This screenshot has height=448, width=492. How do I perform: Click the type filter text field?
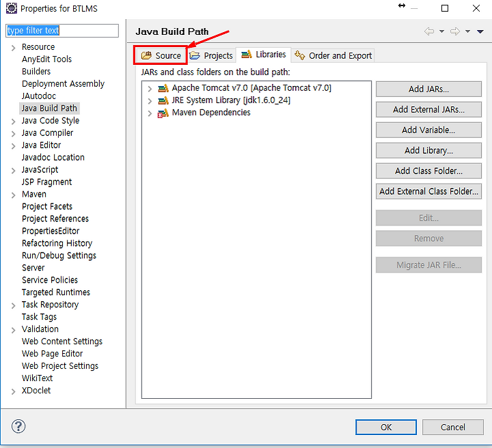(x=62, y=31)
